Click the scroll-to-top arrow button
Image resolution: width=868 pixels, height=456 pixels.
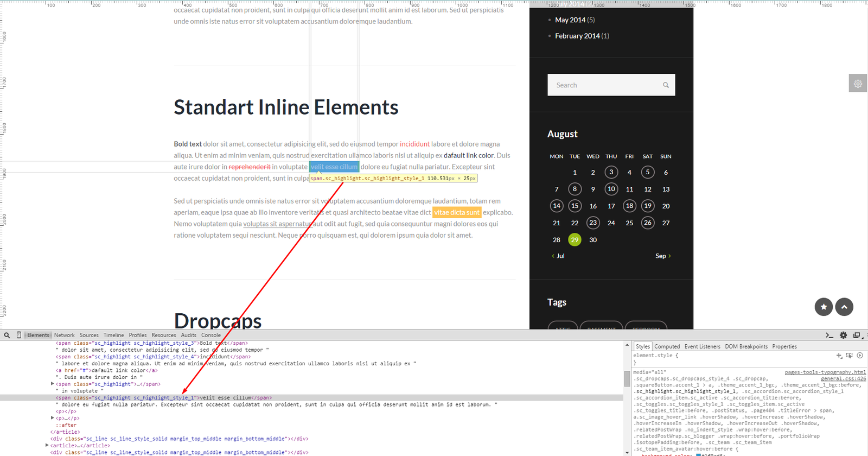click(x=844, y=307)
